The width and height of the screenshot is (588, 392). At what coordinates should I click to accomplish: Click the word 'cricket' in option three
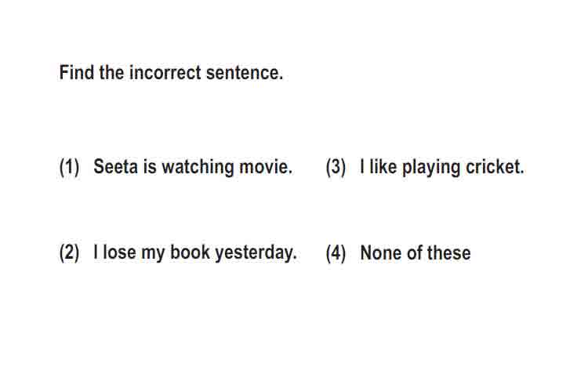pyautogui.click(x=495, y=167)
